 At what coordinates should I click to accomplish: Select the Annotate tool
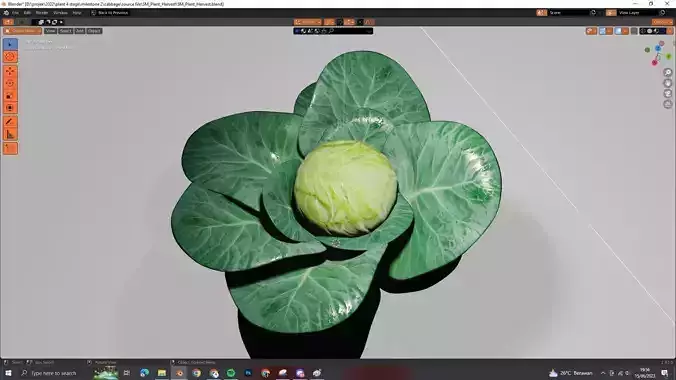(10, 122)
